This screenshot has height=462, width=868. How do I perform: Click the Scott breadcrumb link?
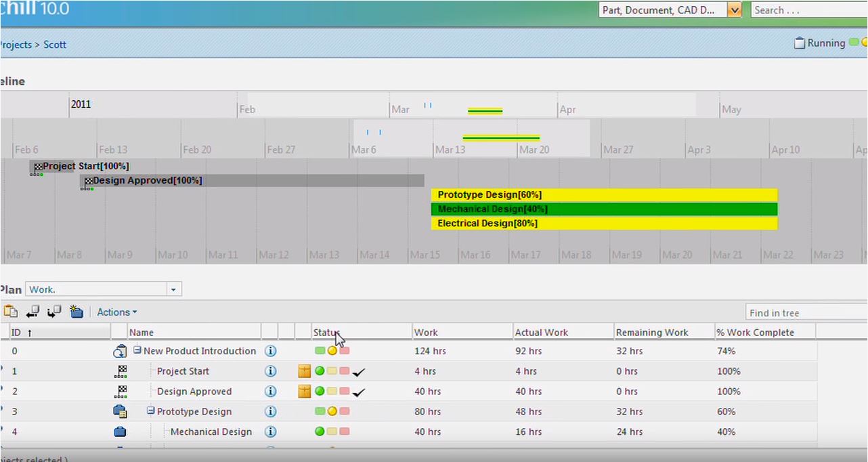55,45
